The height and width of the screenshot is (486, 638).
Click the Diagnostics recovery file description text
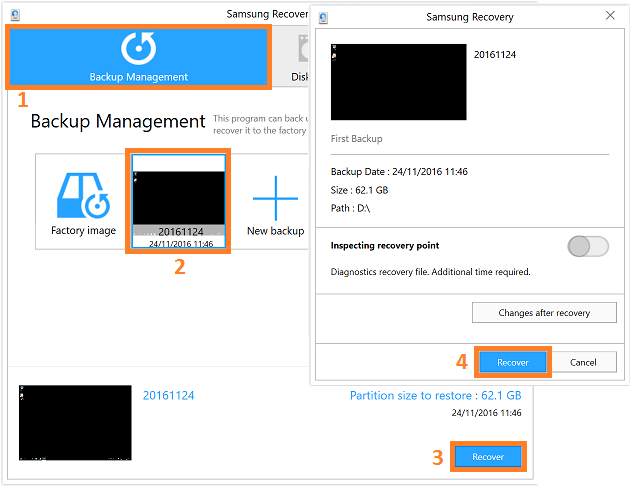(430, 272)
